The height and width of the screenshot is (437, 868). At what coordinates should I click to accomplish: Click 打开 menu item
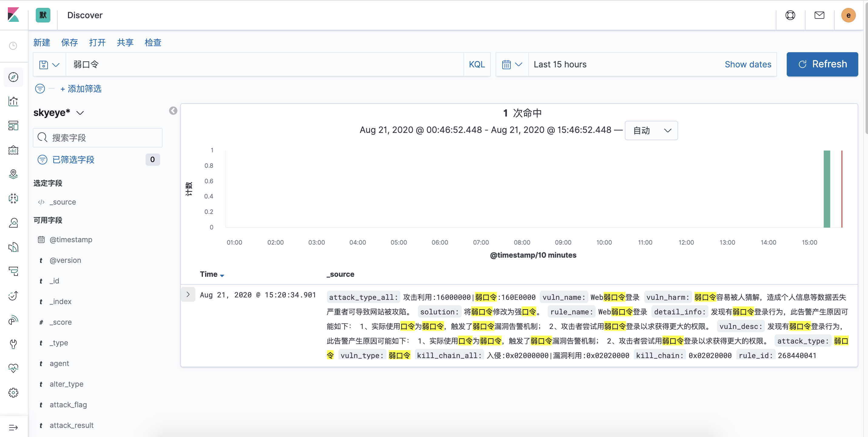click(x=97, y=42)
